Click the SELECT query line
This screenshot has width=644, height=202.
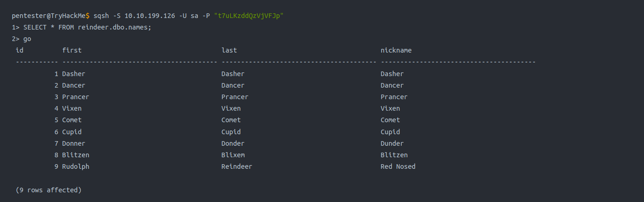click(81, 27)
